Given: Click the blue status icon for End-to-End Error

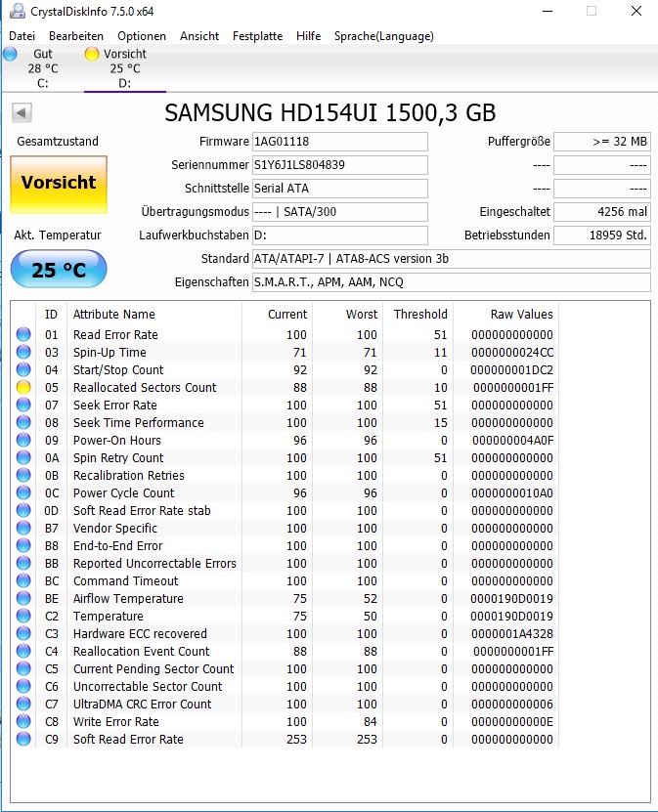Looking at the screenshot, I should tap(23, 545).
